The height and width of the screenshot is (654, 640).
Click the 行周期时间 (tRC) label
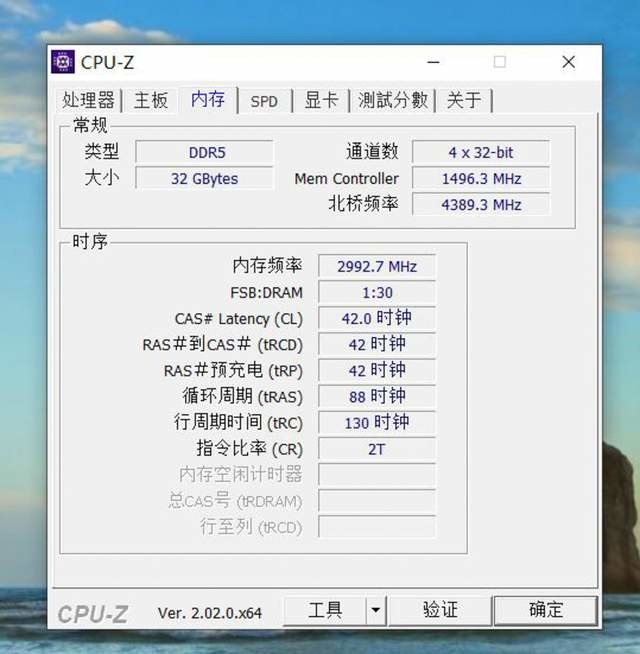(x=238, y=423)
